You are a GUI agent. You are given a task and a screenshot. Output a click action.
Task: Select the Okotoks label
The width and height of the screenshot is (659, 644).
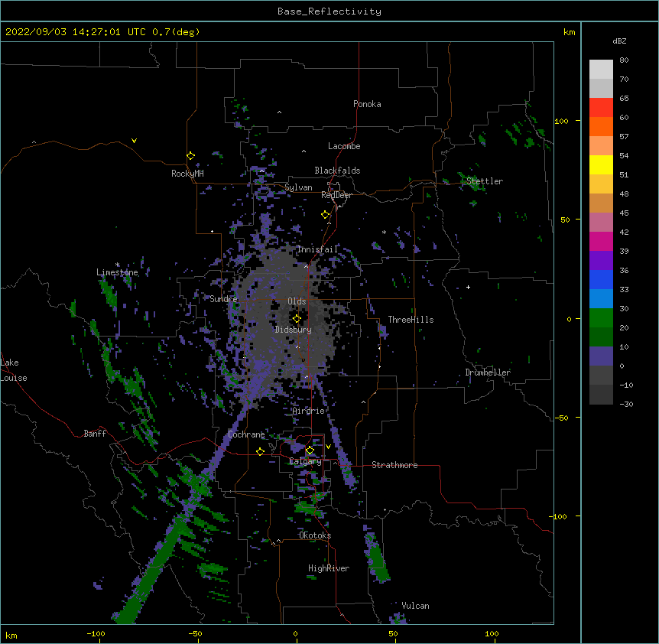tap(315, 535)
